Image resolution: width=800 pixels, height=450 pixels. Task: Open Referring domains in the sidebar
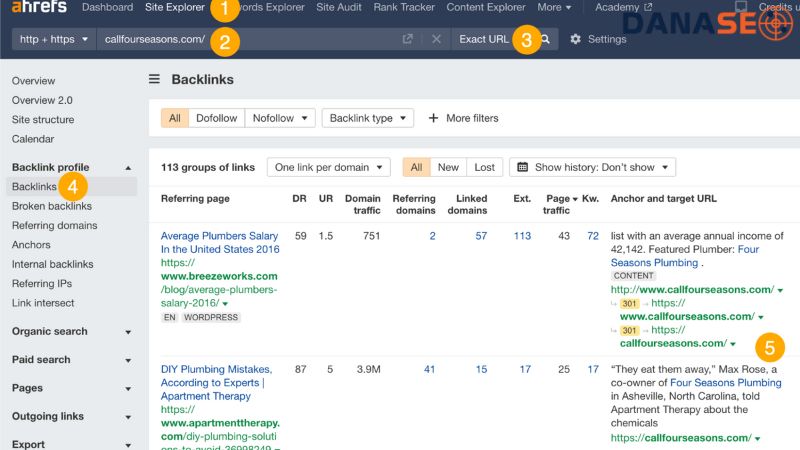pyautogui.click(x=53, y=225)
